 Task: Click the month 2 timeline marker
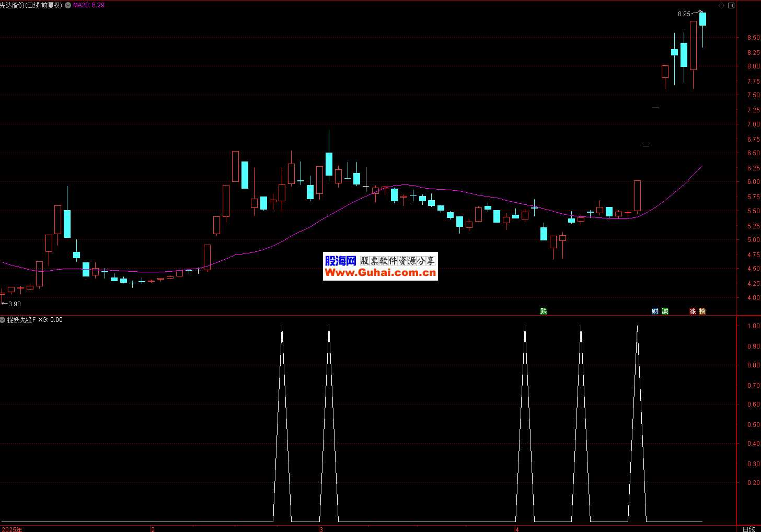pyautogui.click(x=153, y=529)
